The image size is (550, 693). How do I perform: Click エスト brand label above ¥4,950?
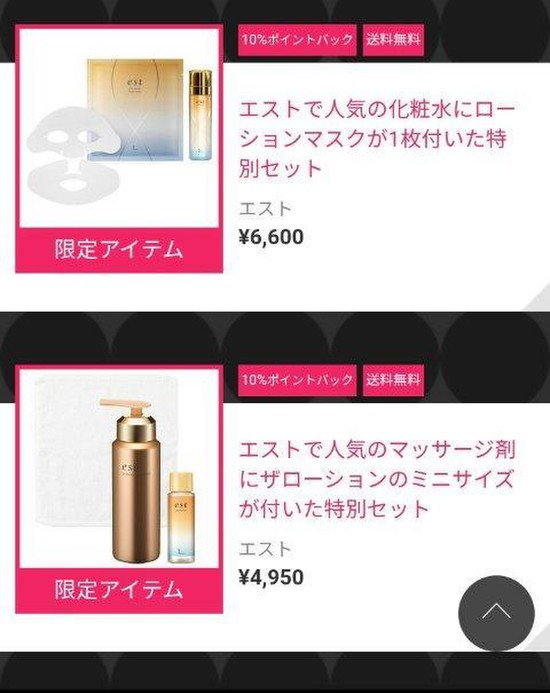pyautogui.click(x=265, y=549)
